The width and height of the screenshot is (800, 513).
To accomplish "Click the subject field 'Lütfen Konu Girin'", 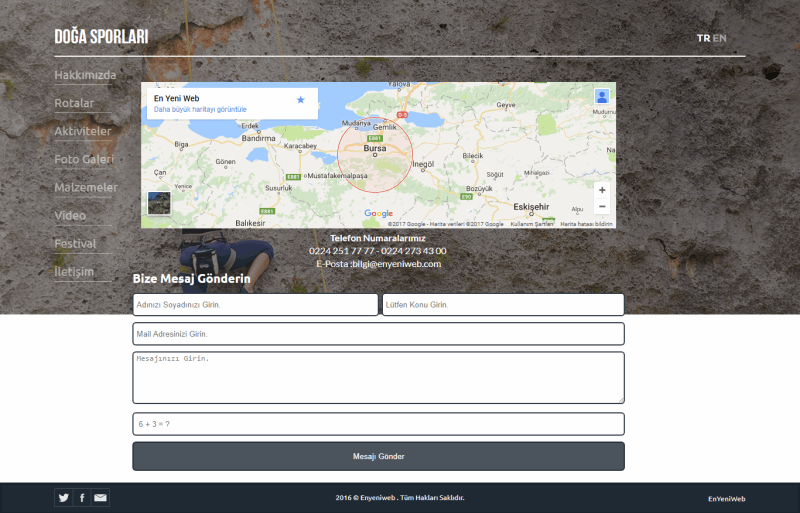I will click(x=503, y=305).
